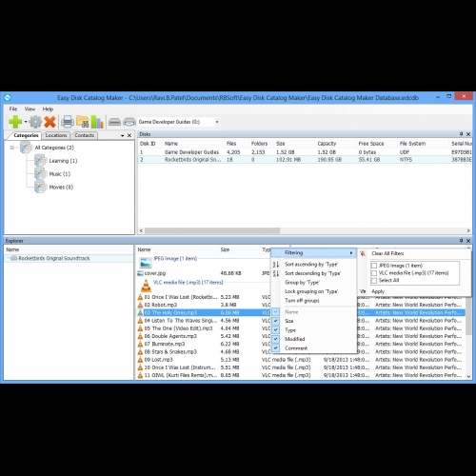Screen dimensions: 476x476
Task: Pin the Explorer panel
Action: click(461, 241)
